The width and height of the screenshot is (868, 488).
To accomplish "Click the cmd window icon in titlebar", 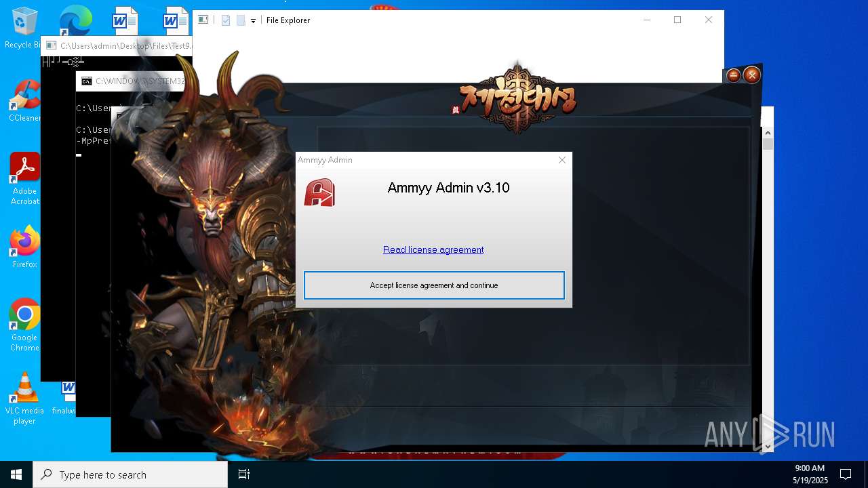I will pyautogui.click(x=87, y=81).
